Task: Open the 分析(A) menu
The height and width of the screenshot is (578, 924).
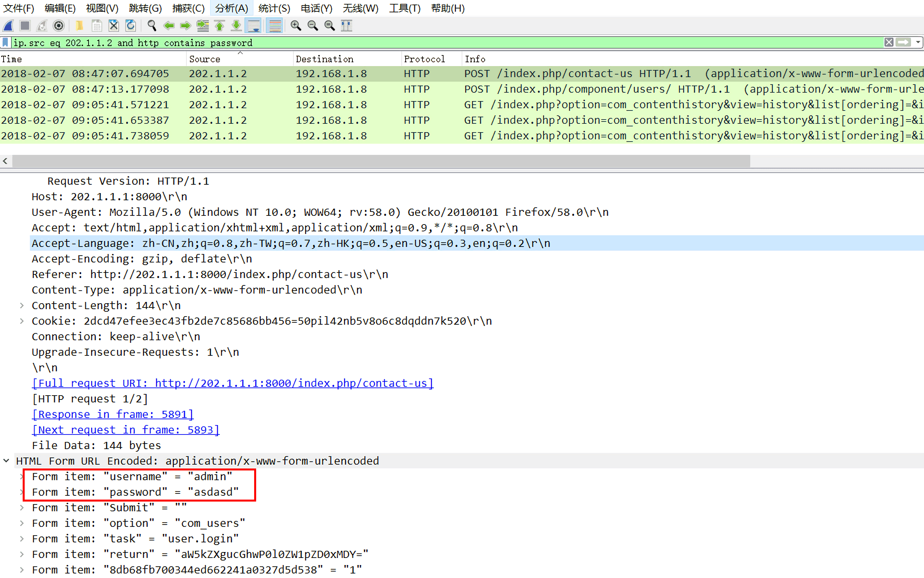Action: (231, 8)
